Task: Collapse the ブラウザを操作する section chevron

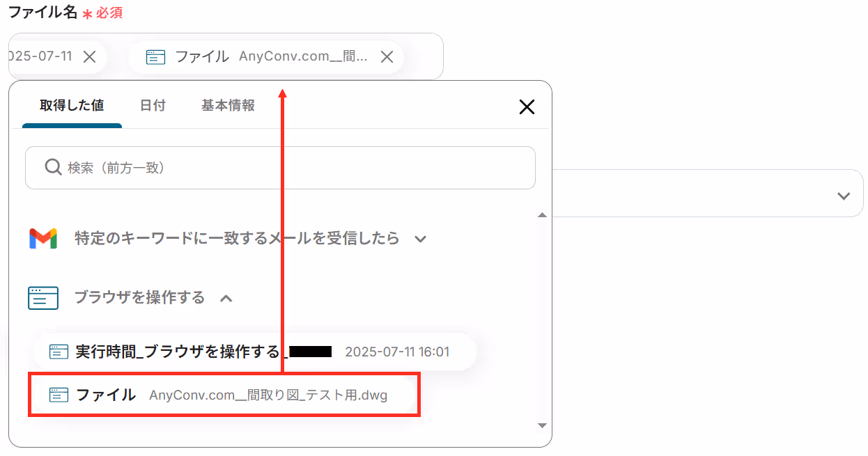Action: pyautogui.click(x=226, y=298)
